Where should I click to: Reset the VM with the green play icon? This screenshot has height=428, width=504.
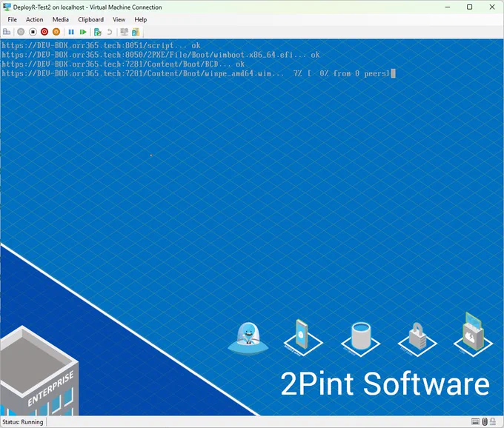point(83,32)
